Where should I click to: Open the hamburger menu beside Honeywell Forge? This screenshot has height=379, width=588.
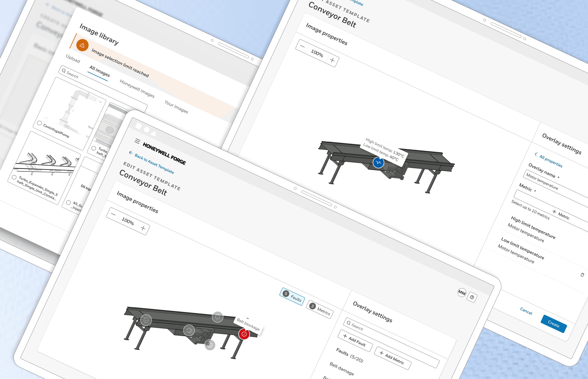pyautogui.click(x=137, y=141)
